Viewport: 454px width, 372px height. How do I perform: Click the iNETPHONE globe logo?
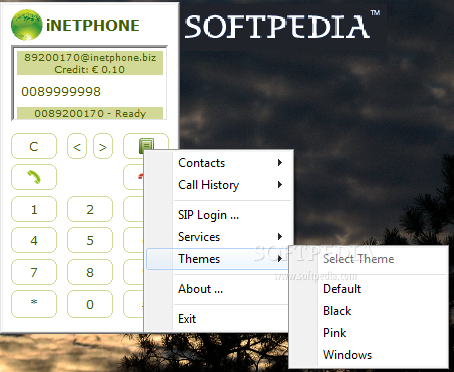(27, 25)
